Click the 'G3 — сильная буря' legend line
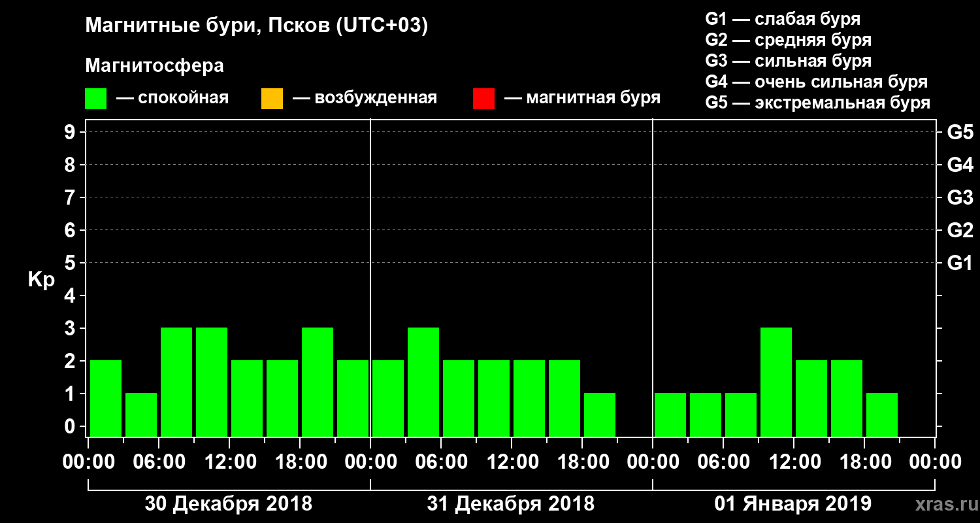980x523 pixels. coord(788,61)
